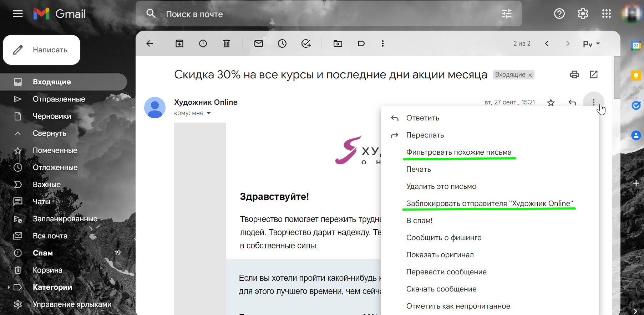
Task: Open the main menu hamburger icon
Action: (18, 14)
